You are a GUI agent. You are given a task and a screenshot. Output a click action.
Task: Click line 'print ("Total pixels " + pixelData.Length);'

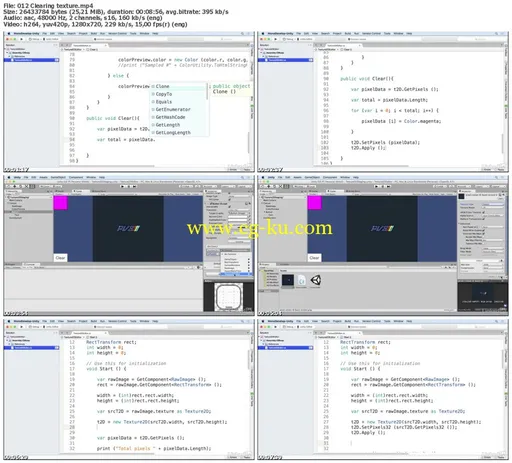pyautogui.click(x=154, y=448)
